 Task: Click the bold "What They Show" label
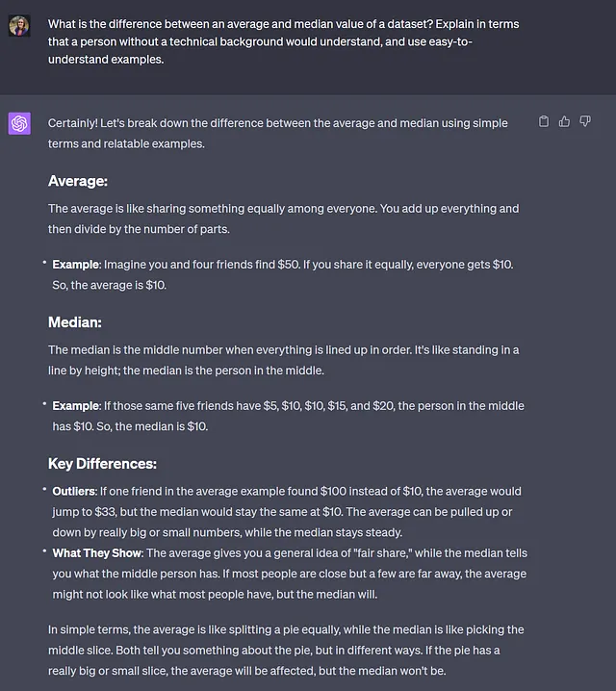click(97, 553)
